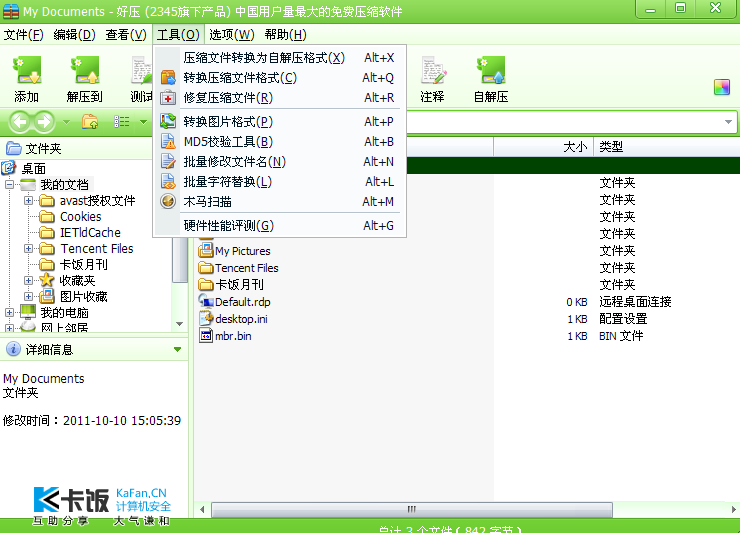
Task: Open the 查看(V) menu
Action: pos(126,34)
